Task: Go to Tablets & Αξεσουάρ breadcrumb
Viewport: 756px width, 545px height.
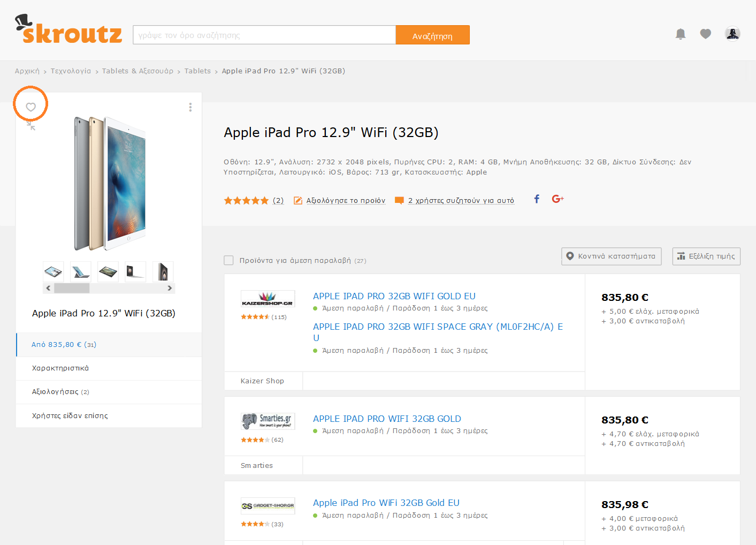Action: [138, 71]
